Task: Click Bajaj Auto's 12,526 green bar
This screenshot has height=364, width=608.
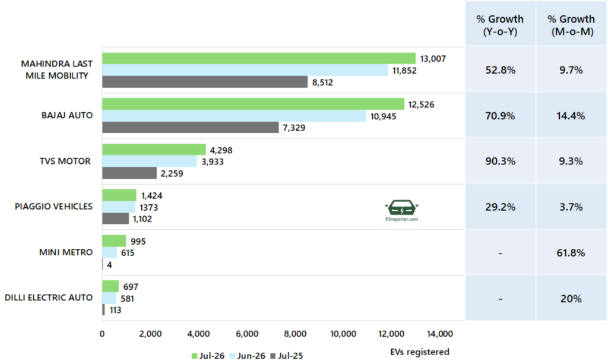Action: point(253,104)
